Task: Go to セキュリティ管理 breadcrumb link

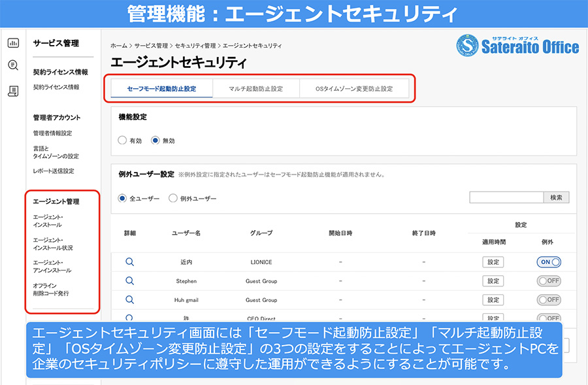Action: (x=195, y=45)
